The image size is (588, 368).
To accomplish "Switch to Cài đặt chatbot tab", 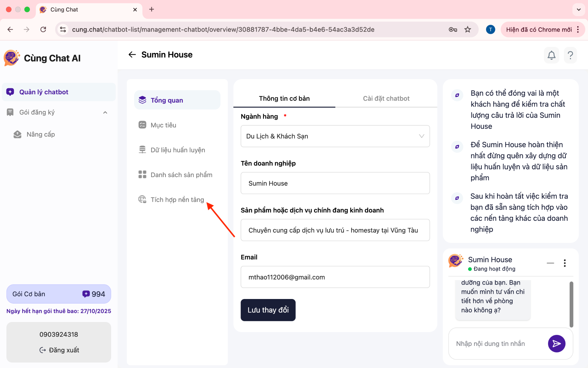I will (x=386, y=99).
